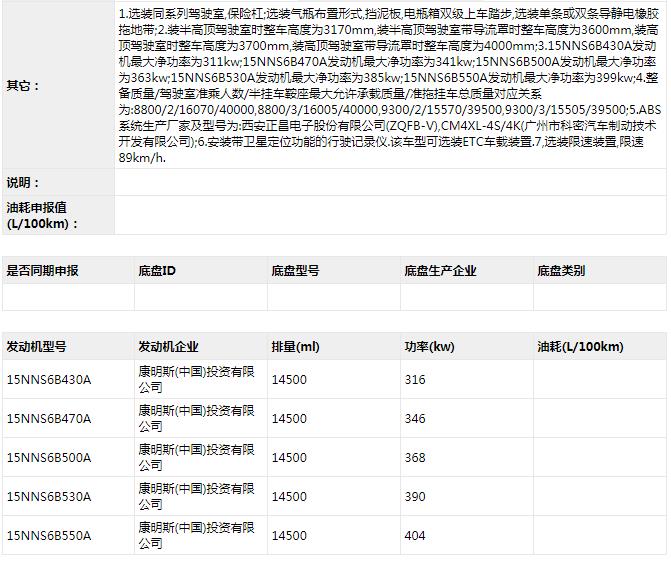Click 14500 displacement in 15NNS6B530A row

pos(289,496)
